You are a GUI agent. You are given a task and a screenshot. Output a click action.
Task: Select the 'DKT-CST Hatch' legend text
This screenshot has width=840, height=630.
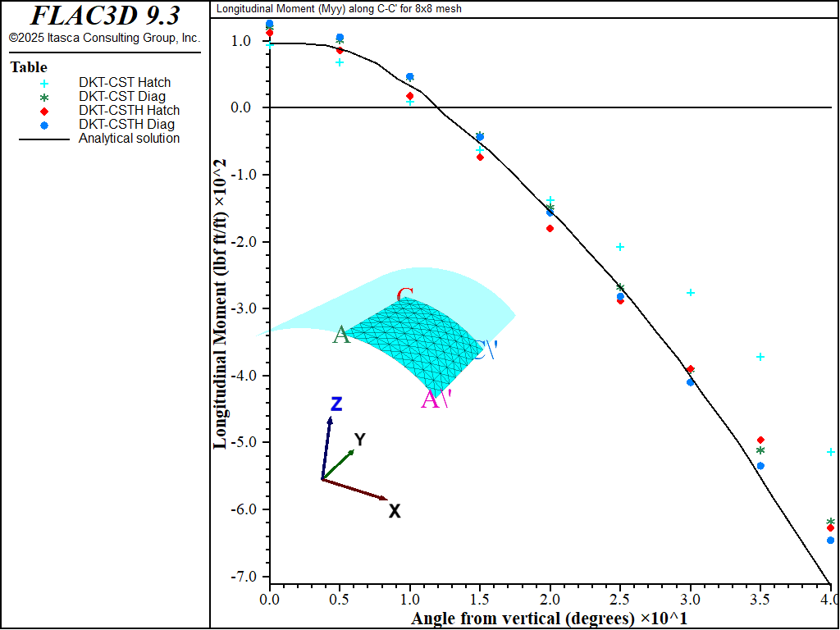125,83
